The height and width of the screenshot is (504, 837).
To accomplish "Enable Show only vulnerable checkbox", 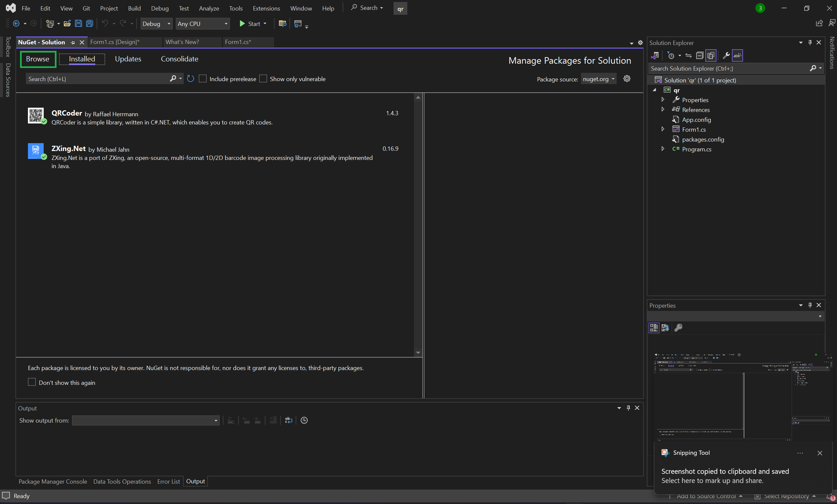I will click(263, 79).
